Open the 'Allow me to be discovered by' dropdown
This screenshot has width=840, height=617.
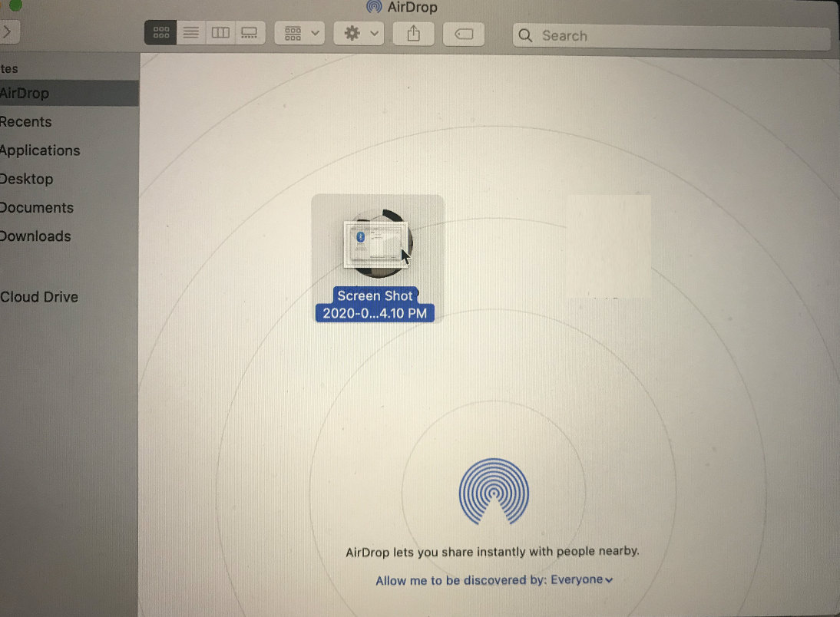click(494, 580)
